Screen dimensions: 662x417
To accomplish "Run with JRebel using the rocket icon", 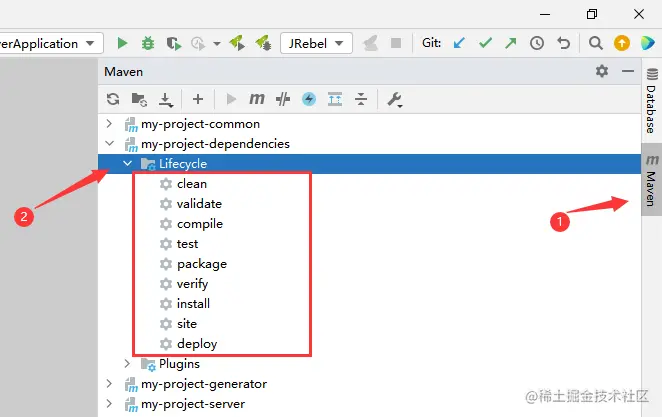I will click(237, 43).
